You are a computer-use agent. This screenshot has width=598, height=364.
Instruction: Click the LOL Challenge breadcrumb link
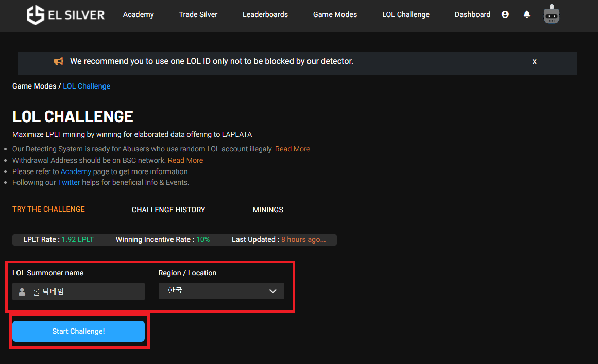87,86
